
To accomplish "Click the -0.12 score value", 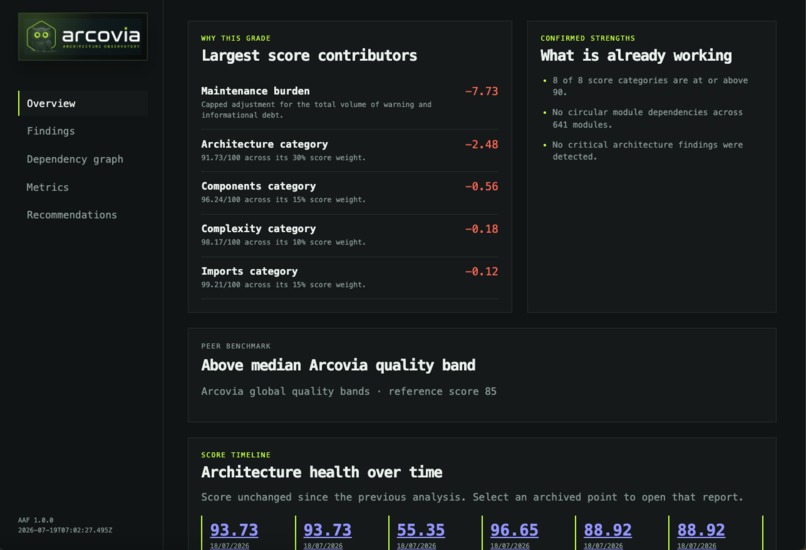I will [482, 271].
